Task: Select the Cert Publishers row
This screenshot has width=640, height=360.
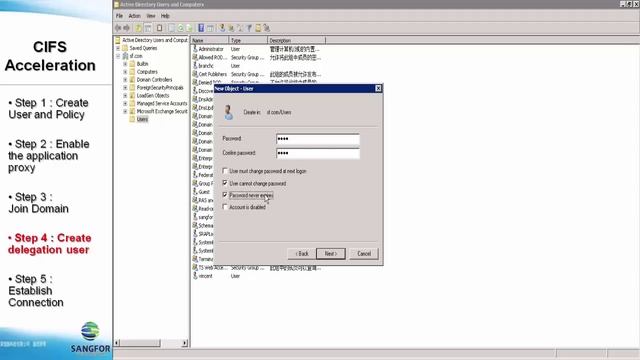Action: pos(256,74)
